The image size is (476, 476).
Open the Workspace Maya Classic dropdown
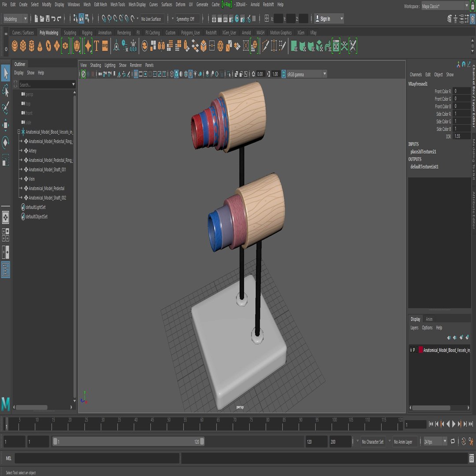coord(446,6)
